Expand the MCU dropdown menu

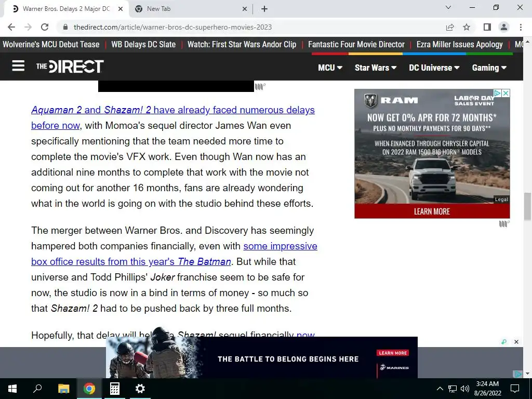(x=330, y=68)
